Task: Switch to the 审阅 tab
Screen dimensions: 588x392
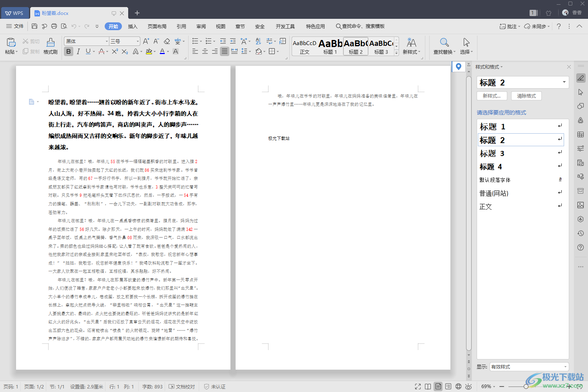Action: [x=201, y=26]
